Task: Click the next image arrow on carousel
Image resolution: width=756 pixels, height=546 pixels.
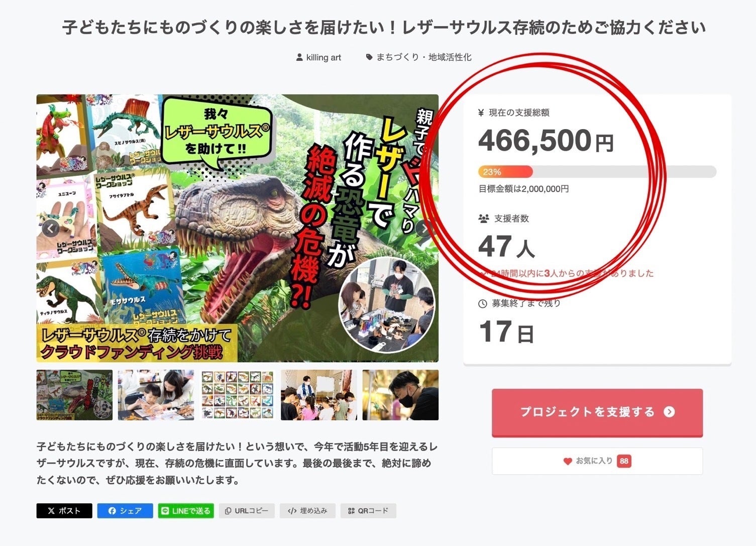Action: click(x=424, y=229)
